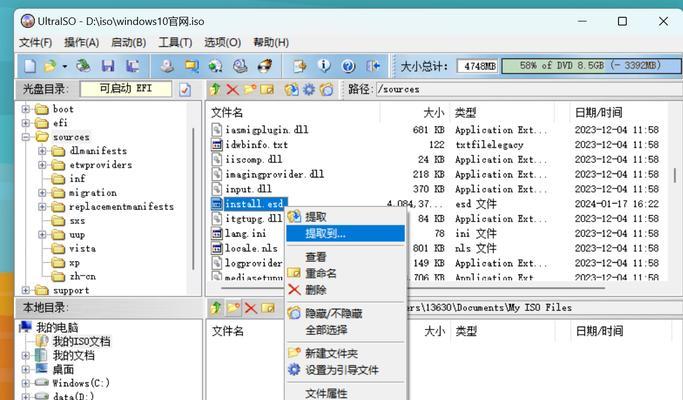Click the 58% of DVD 8.5GB capacity bar
The image size is (683, 400).
tap(592, 66)
